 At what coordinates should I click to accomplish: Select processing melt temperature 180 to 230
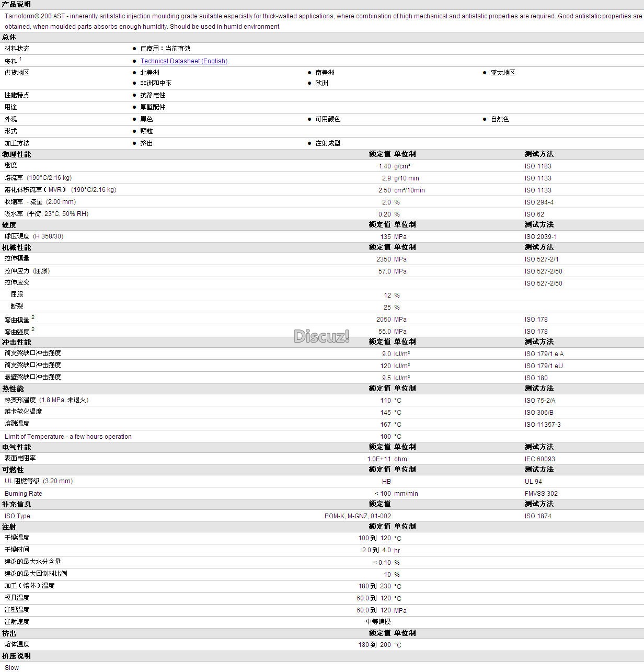click(375, 586)
